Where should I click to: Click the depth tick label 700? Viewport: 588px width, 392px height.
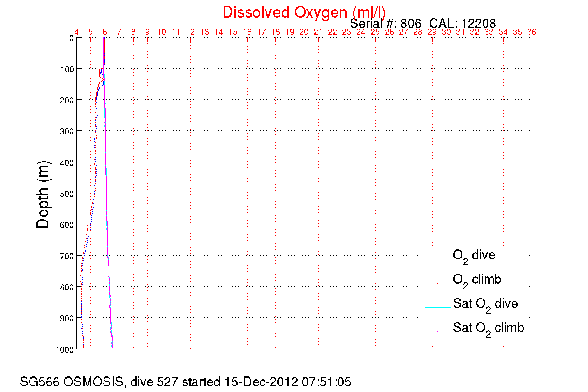[67, 256]
